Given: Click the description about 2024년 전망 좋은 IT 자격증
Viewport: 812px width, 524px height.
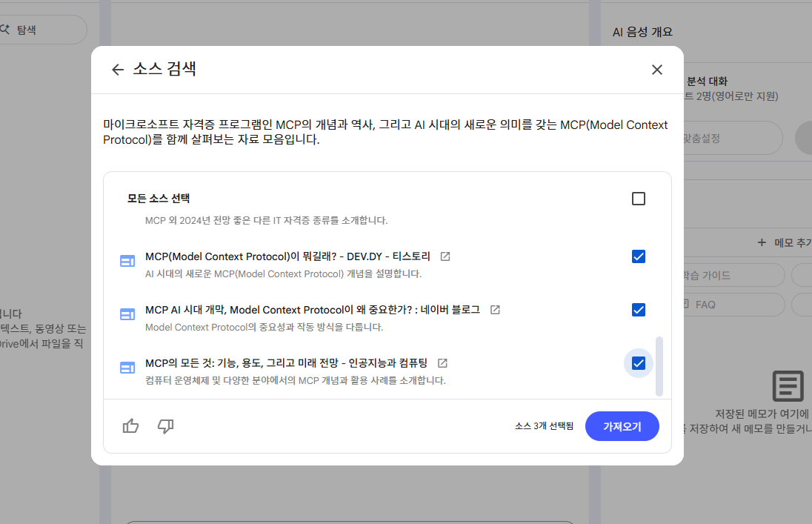Looking at the screenshot, I should pos(266,220).
